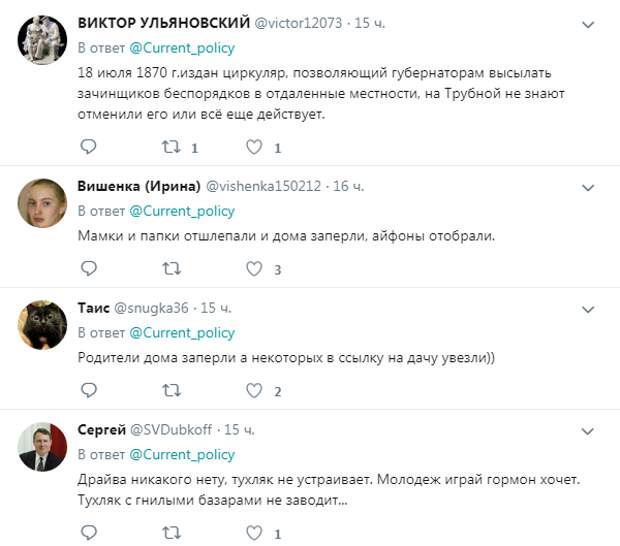
Task: Reply to Вишенка (Ирина)'s tweet
Action: 88,268
